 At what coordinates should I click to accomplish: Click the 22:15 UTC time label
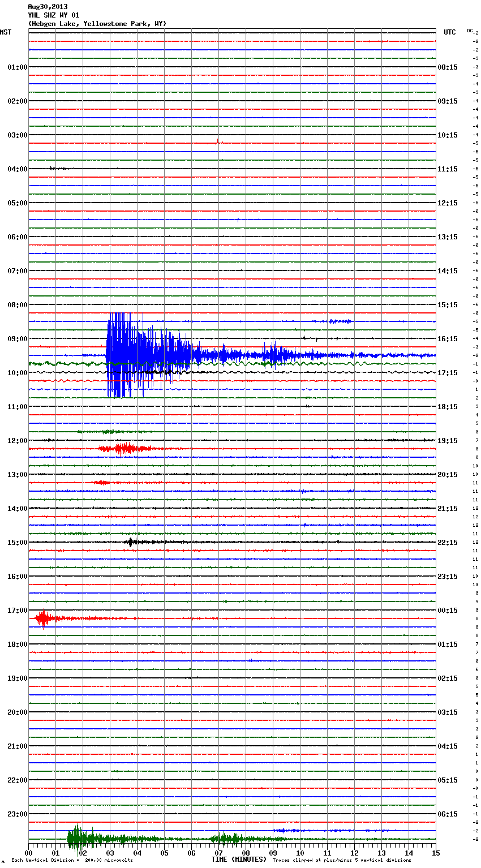[x=448, y=543]
